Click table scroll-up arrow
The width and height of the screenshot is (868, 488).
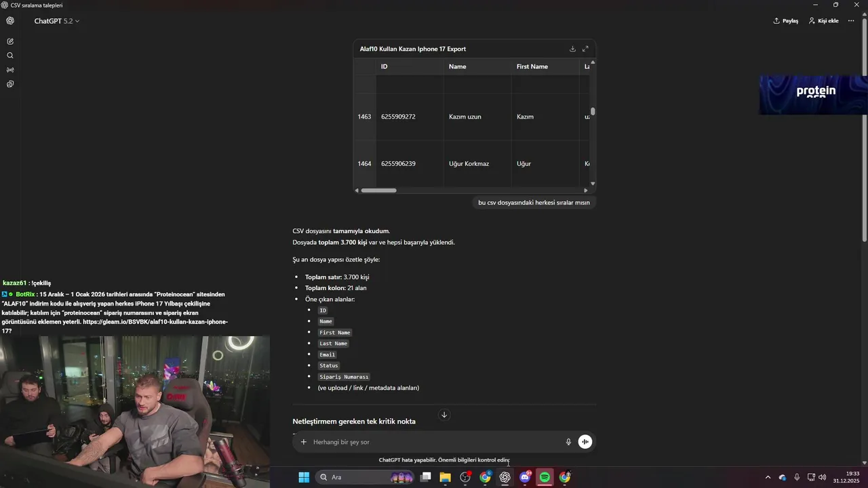pos(593,62)
